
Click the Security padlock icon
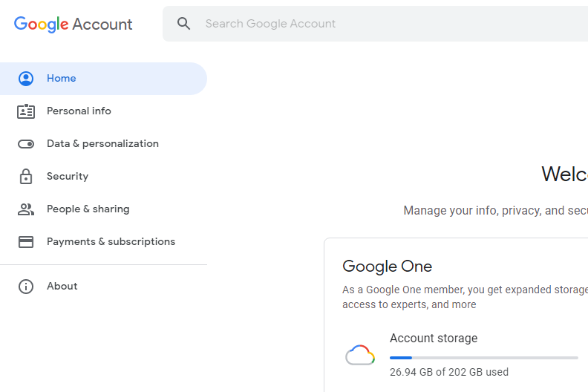[x=26, y=176]
